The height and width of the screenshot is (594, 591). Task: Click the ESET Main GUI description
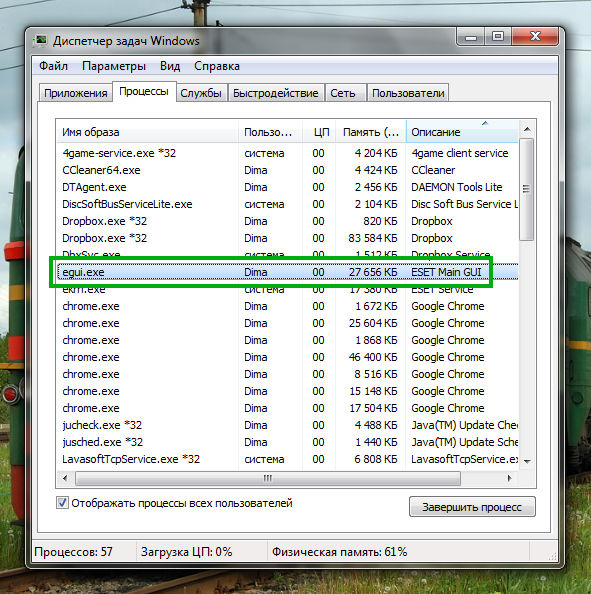click(x=446, y=272)
